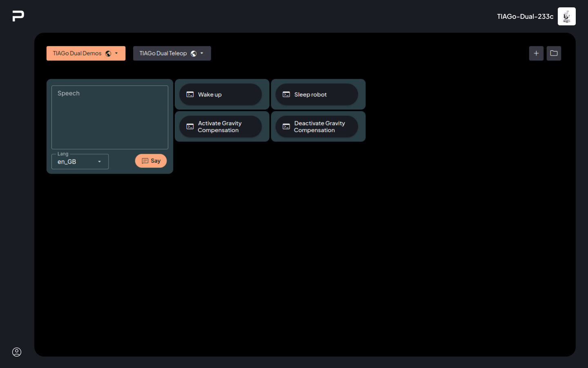Click the speech icon inside Say button
Screen dimensions: 588x368
tap(145, 161)
